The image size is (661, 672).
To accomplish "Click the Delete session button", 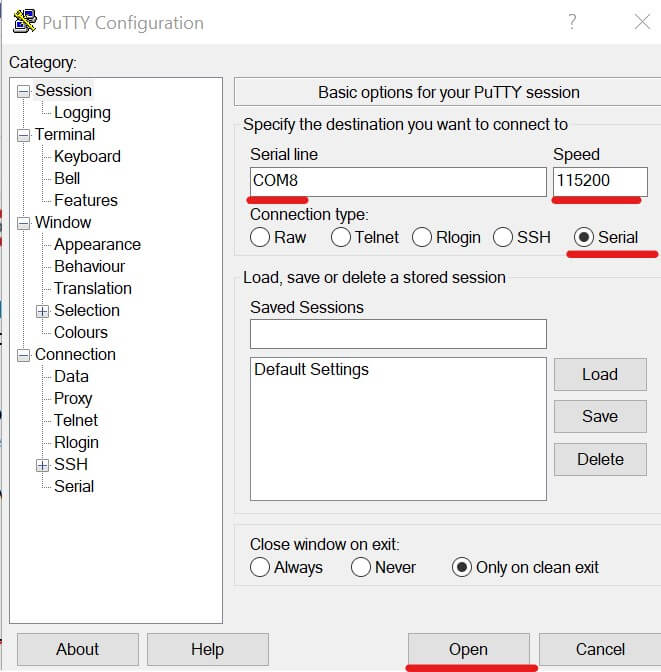I will point(600,459).
